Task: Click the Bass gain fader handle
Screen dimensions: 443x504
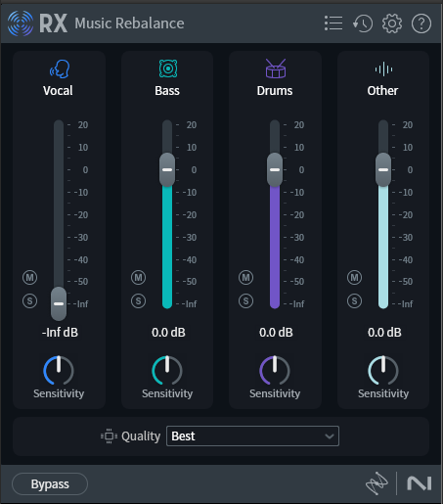Action: pyautogui.click(x=167, y=169)
